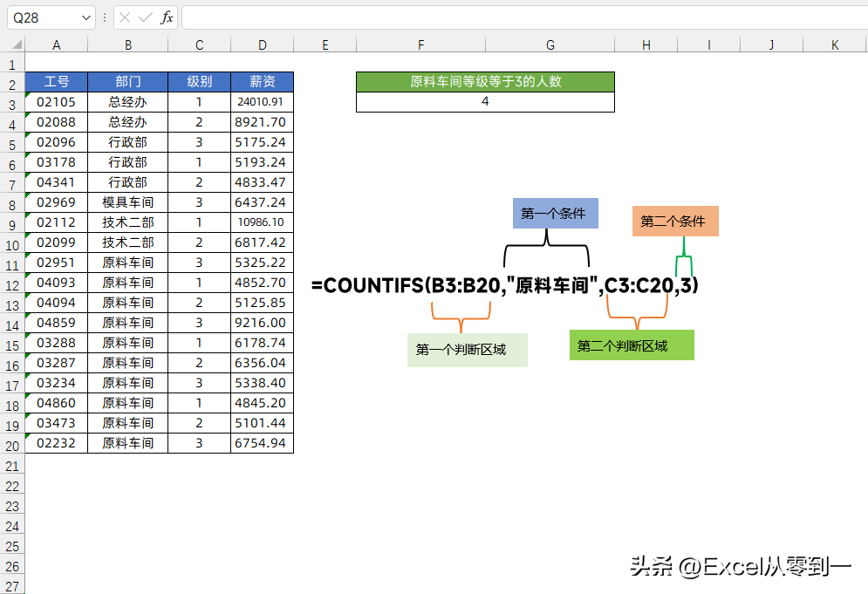Click the Enter checkmark icon
Viewport: 868px width, 594px height.
(147, 17)
